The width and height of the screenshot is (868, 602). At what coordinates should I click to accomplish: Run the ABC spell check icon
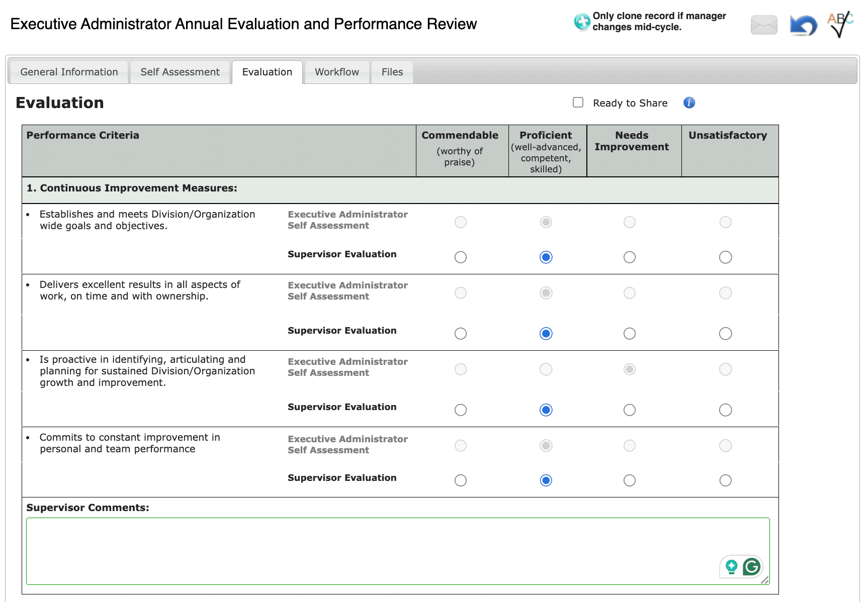(840, 24)
